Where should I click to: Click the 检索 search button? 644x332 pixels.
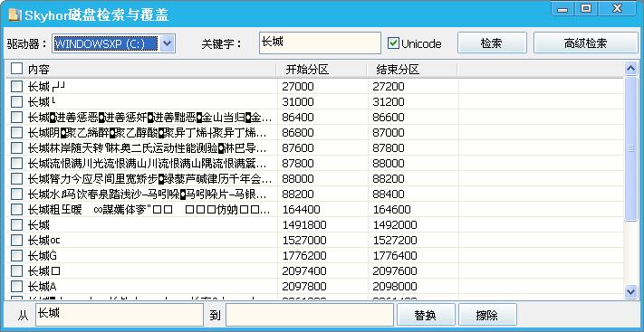[492, 43]
